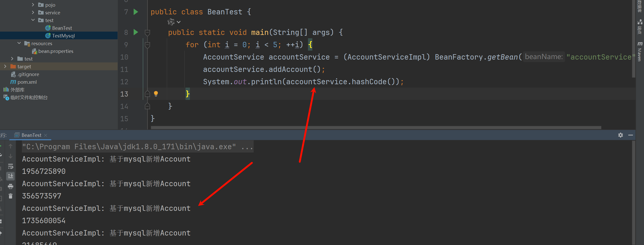The height and width of the screenshot is (245, 644).
Task: Open the endpoints side panel tab
Action: click(640, 27)
